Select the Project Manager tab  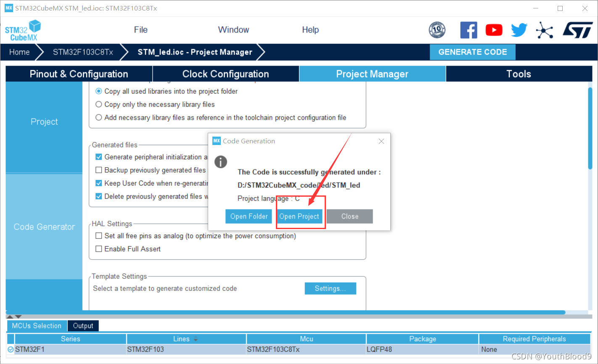[x=372, y=74]
